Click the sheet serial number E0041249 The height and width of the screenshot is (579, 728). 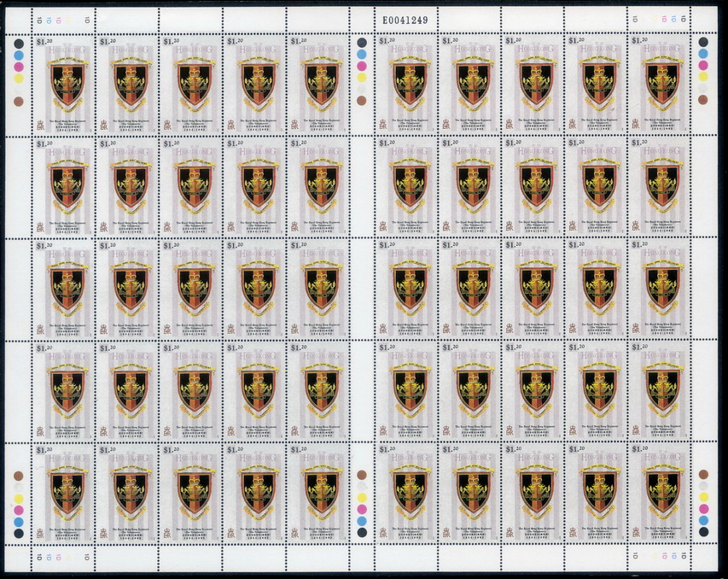click(x=405, y=20)
